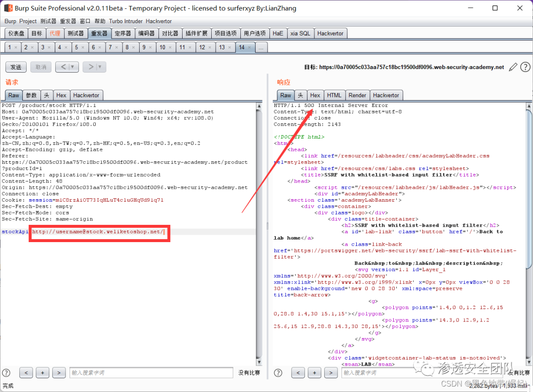
Task: Click the stockApi parameter value in request
Action: tap(98, 232)
